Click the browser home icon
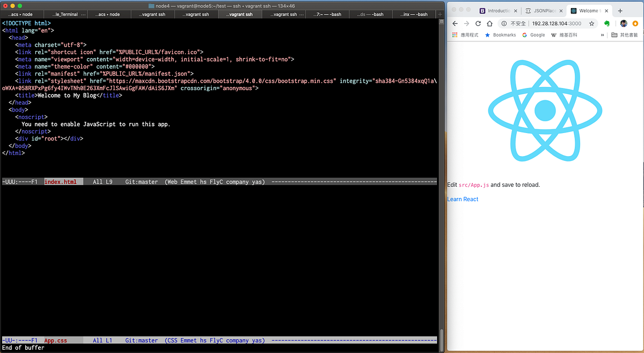The height and width of the screenshot is (353, 644). 489,23
